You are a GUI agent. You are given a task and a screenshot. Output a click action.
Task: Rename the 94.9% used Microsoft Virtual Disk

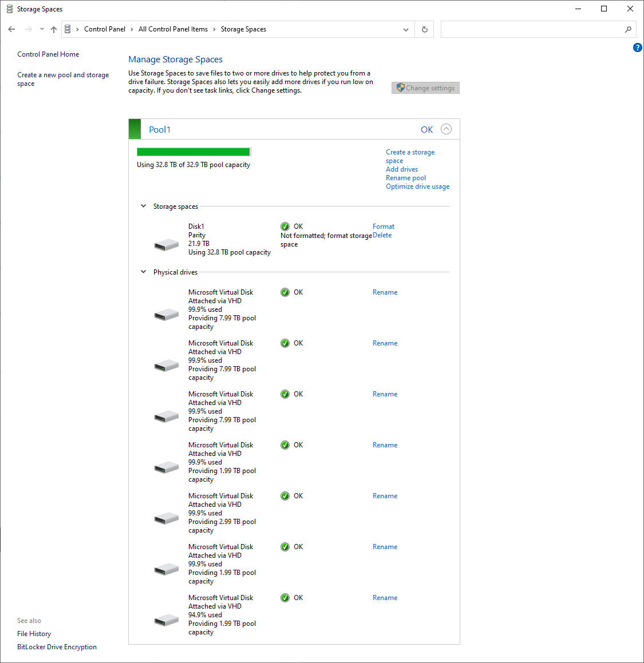[x=385, y=597]
